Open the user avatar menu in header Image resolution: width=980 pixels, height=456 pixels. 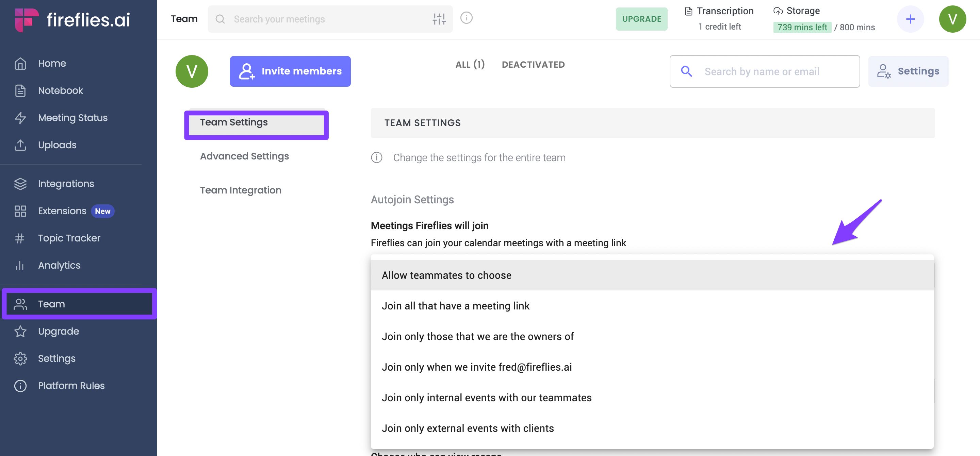tap(952, 19)
